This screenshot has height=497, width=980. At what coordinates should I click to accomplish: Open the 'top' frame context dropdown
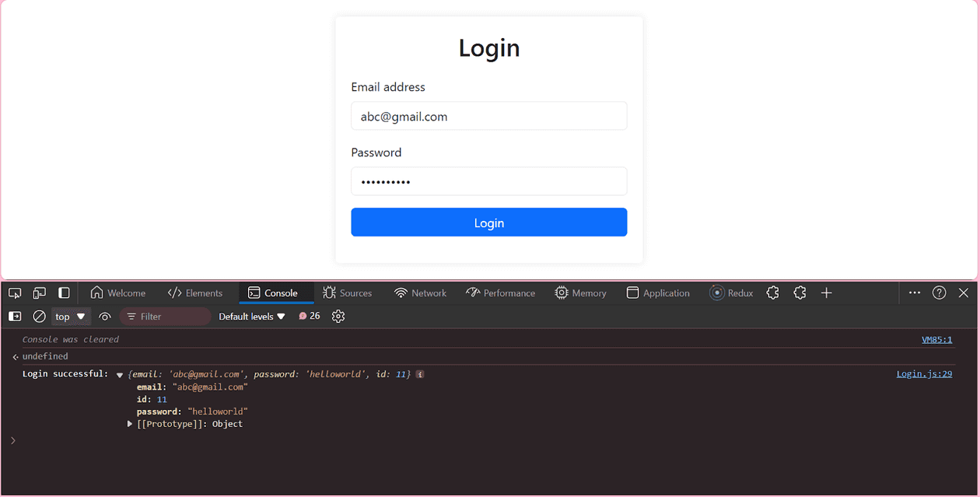pyautogui.click(x=70, y=316)
